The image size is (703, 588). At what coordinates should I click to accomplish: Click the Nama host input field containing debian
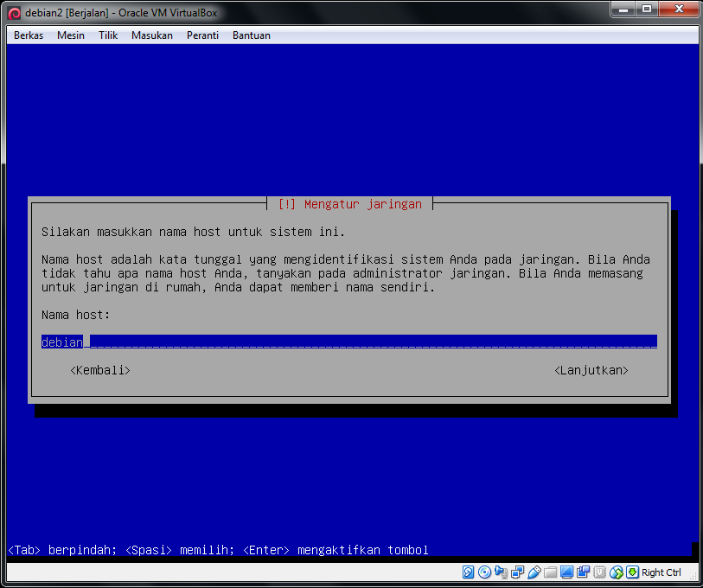pos(348,342)
